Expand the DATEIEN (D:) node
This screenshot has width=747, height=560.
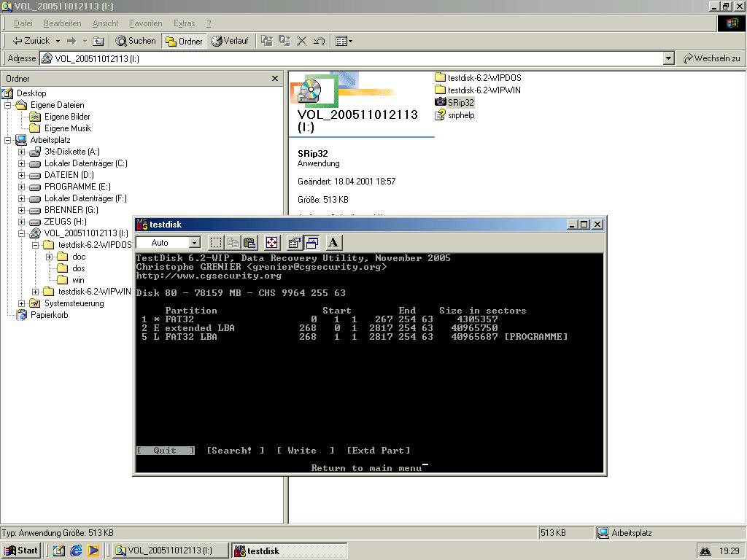point(21,175)
